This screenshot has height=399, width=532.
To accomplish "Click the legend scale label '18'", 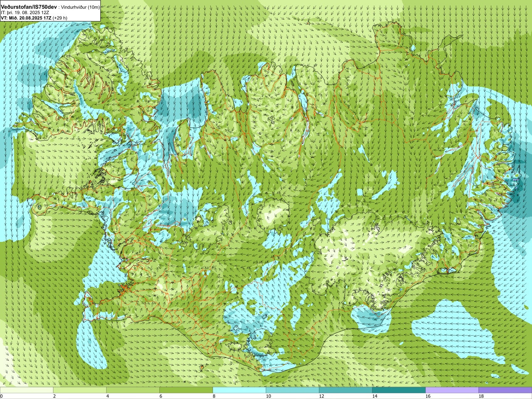I will point(481,397).
